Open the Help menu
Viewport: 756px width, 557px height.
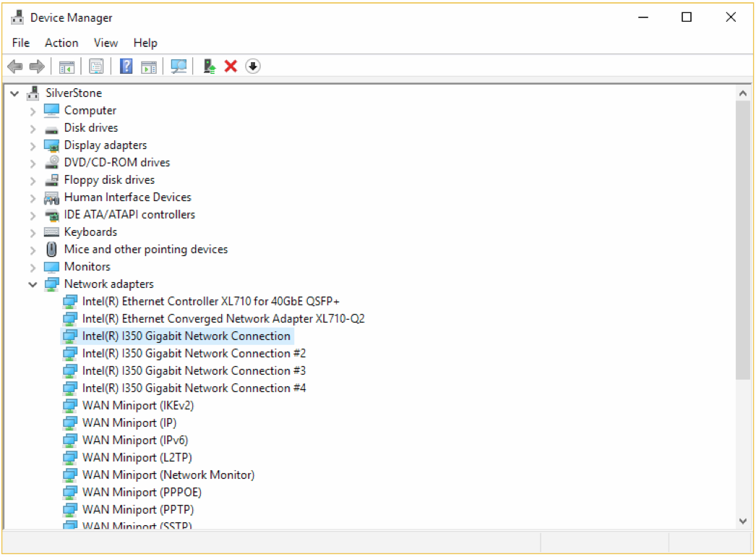pyautogui.click(x=145, y=43)
